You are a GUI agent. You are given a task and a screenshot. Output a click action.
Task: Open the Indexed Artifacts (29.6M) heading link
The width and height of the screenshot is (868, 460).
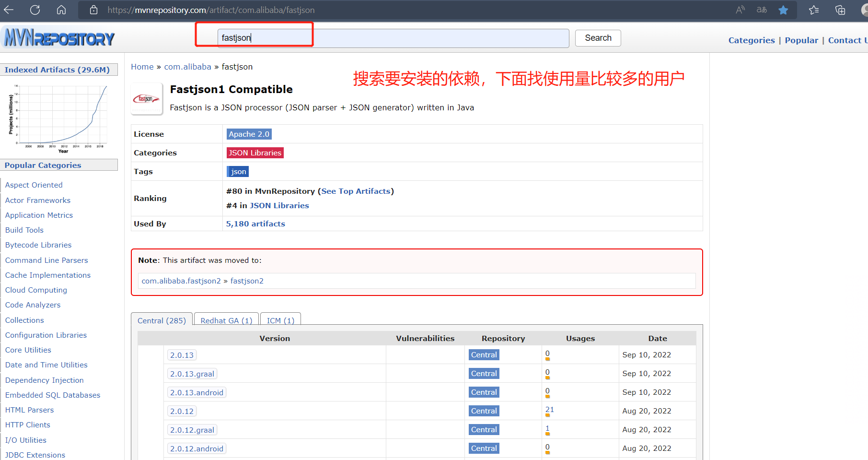coord(57,70)
